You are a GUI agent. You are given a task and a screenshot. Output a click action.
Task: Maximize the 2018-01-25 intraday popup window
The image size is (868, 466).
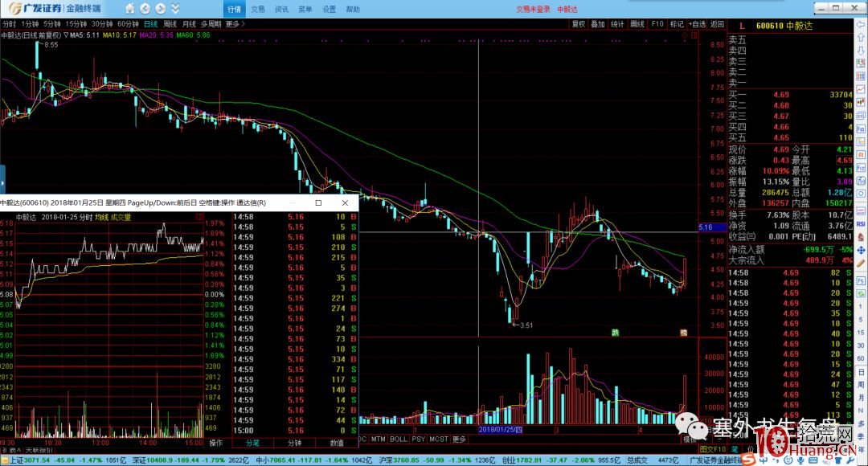(x=318, y=202)
